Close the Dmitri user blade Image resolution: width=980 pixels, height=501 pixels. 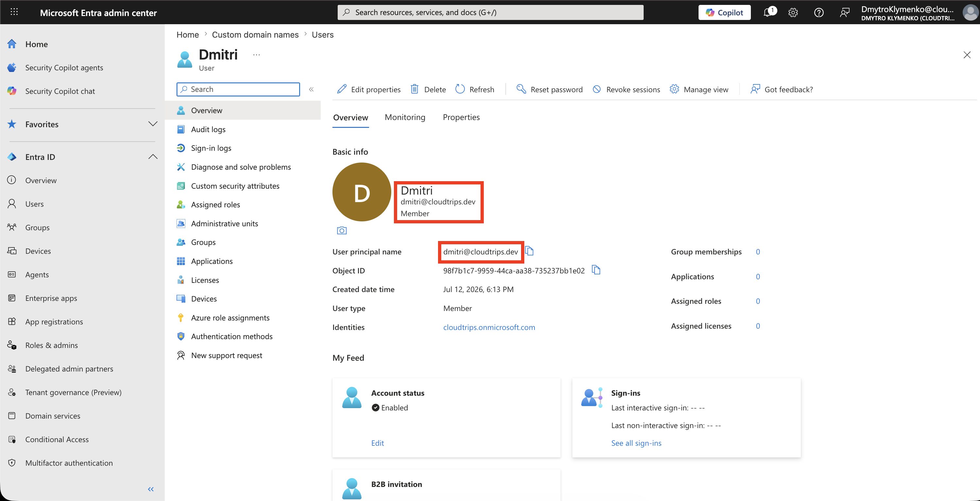click(967, 55)
